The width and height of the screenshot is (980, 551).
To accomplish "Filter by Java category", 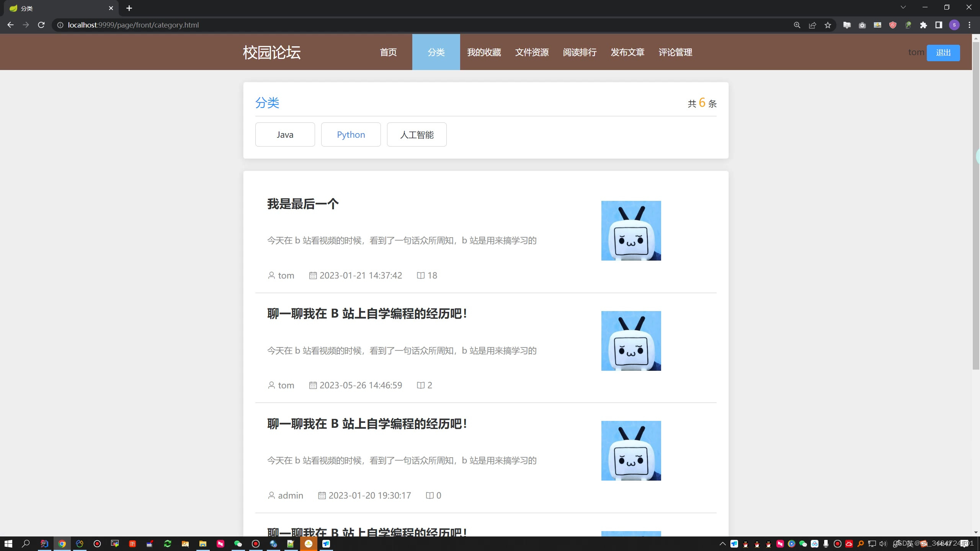I will 285,135.
